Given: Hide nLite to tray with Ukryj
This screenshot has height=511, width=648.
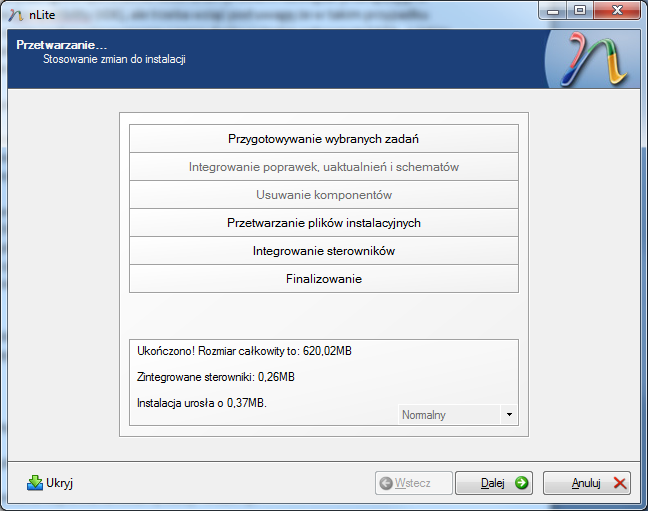Looking at the screenshot, I should 50,483.
